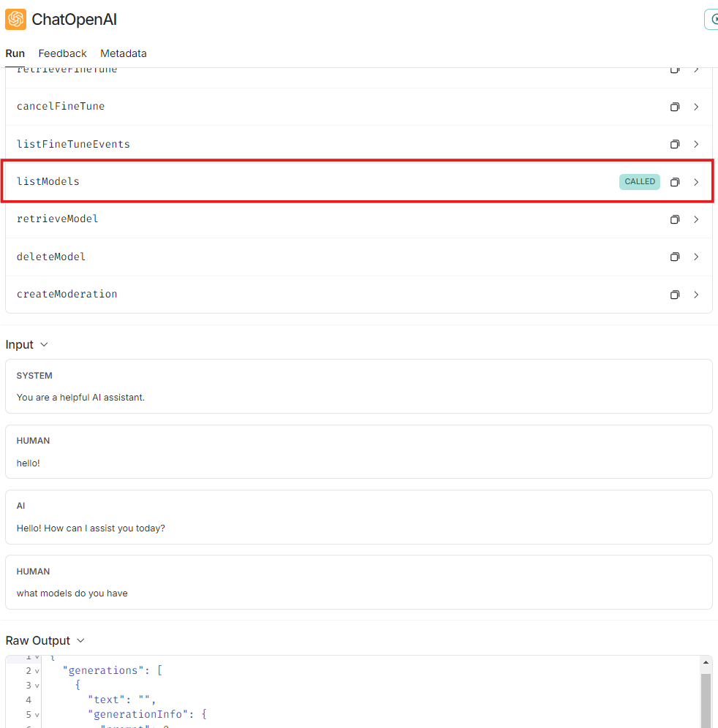Copy the deleteModel function definition
Image resolution: width=718 pixels, height=728 pixels.
pos(674,257)
